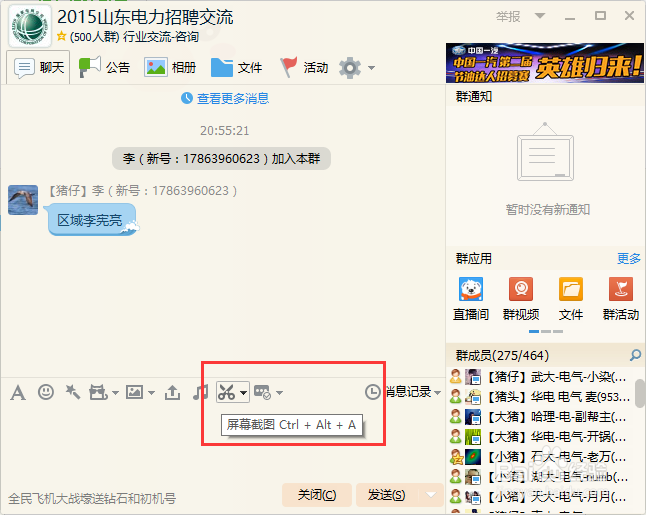Switch to the 活动 tab

pyautogui.click(x=304, y=67)
